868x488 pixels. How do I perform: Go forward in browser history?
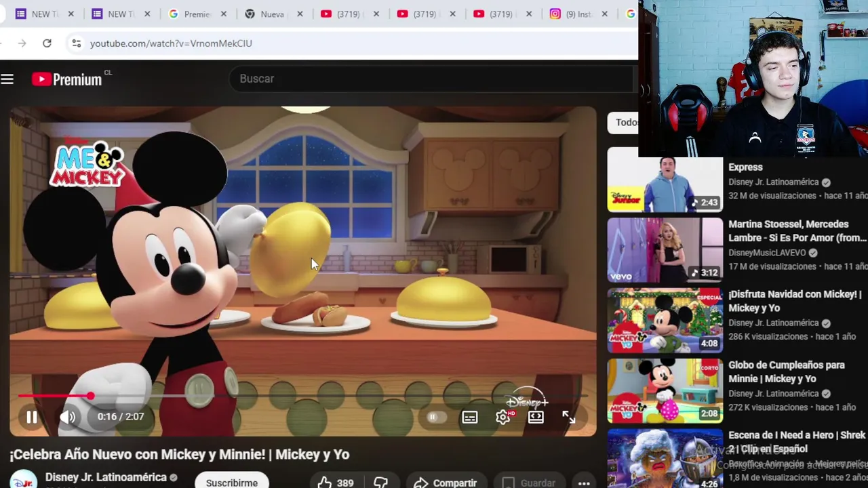22,43
